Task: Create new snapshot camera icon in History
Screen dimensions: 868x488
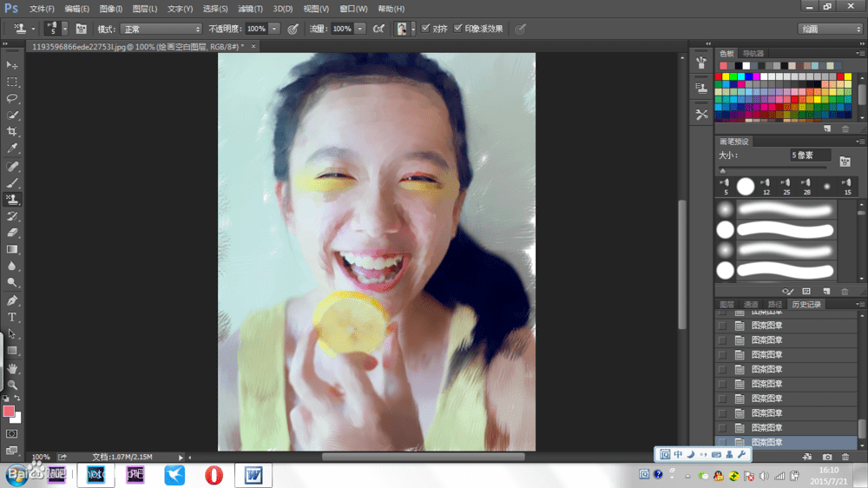Action: click(827, 457)
